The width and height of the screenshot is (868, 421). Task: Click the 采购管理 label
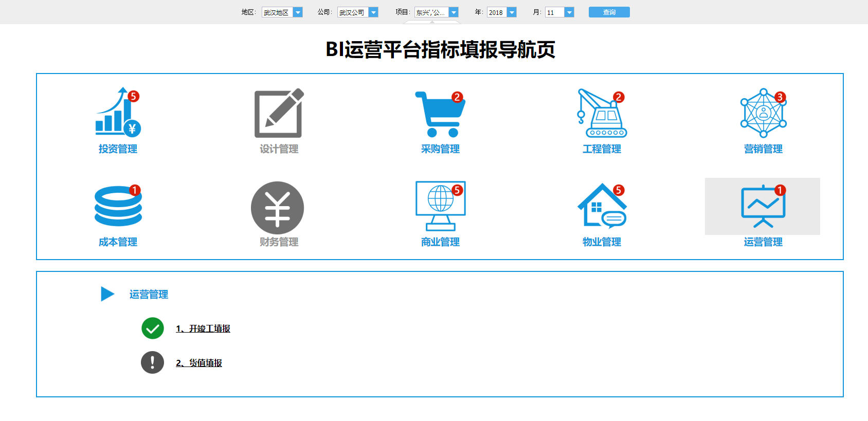(440, 149)
